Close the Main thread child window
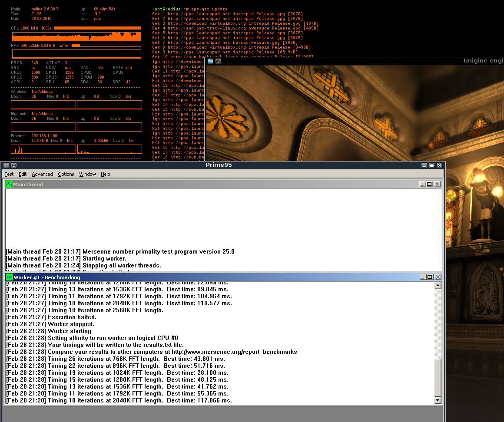Screen dimensions: 504x422 [x=437, y=184]
